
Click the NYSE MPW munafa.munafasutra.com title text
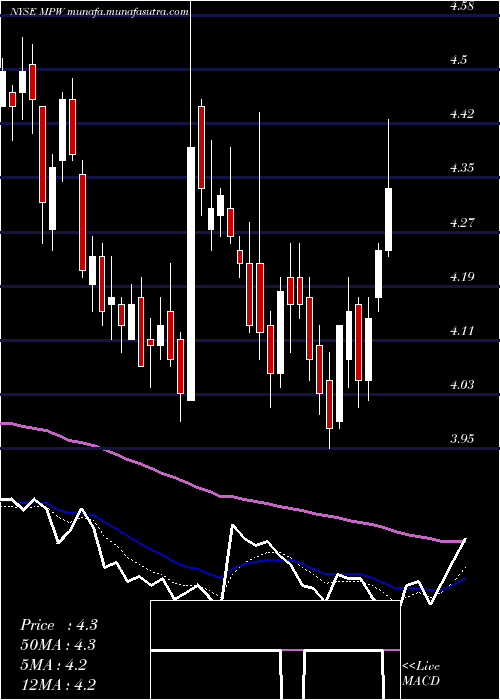click(99, 12)
